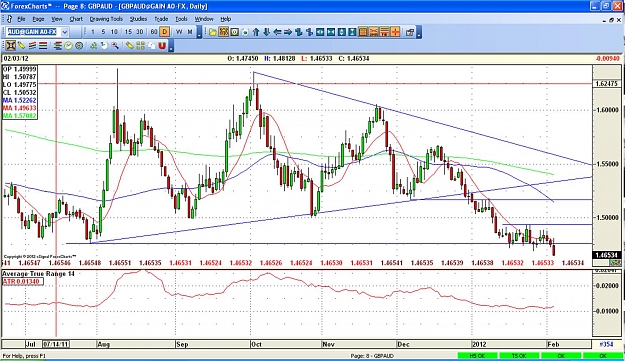Switch to 1-minute timeframe
Screen dimensions: 625x361
pos(93,32)
